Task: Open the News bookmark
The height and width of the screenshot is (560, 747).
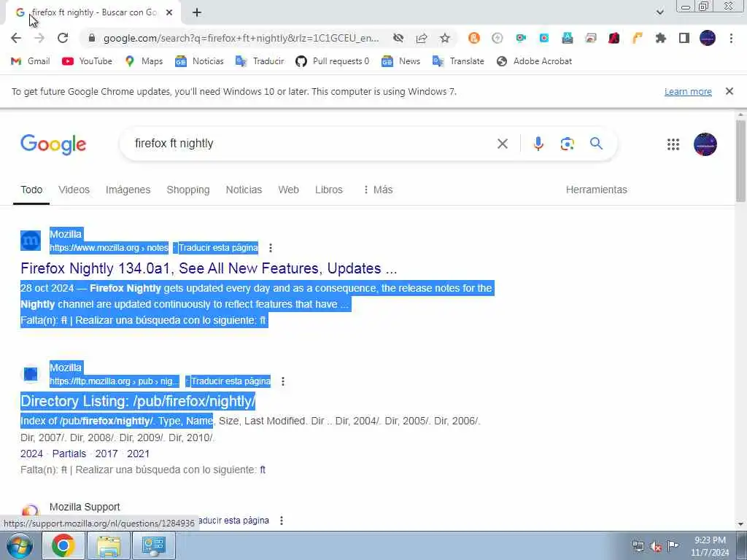Action: pyautogui.click(x=400, y=61)
